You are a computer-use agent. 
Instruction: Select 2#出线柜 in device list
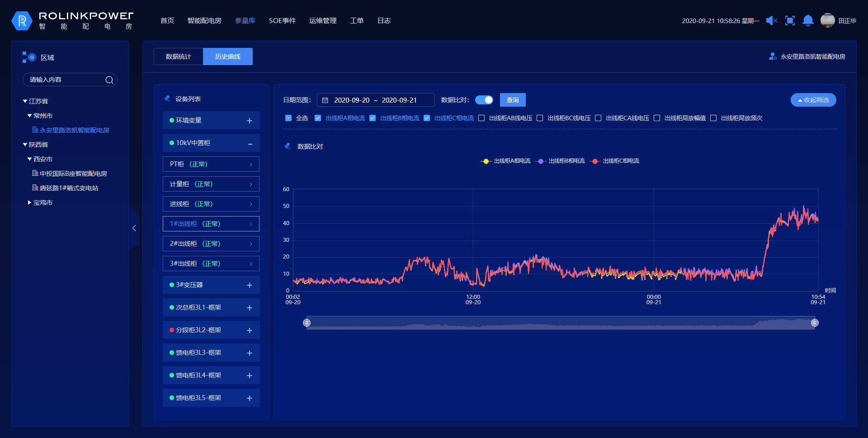click(211, 244)
